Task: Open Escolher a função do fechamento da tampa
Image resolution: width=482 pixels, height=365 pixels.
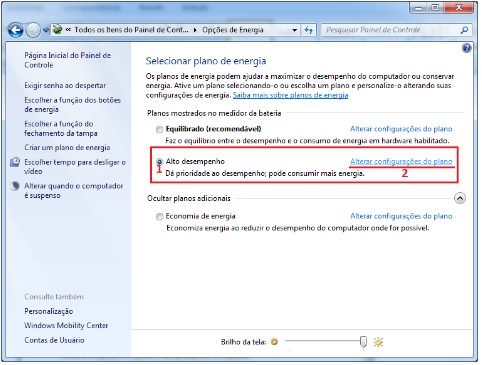Action: [61, 128]
